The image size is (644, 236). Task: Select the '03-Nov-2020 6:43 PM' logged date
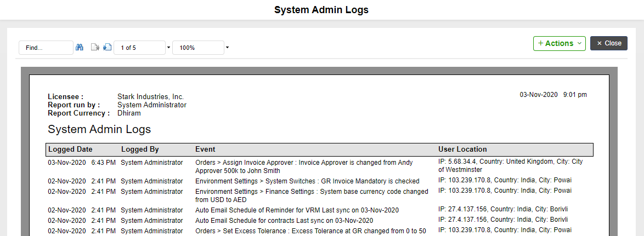coord(82,163)
